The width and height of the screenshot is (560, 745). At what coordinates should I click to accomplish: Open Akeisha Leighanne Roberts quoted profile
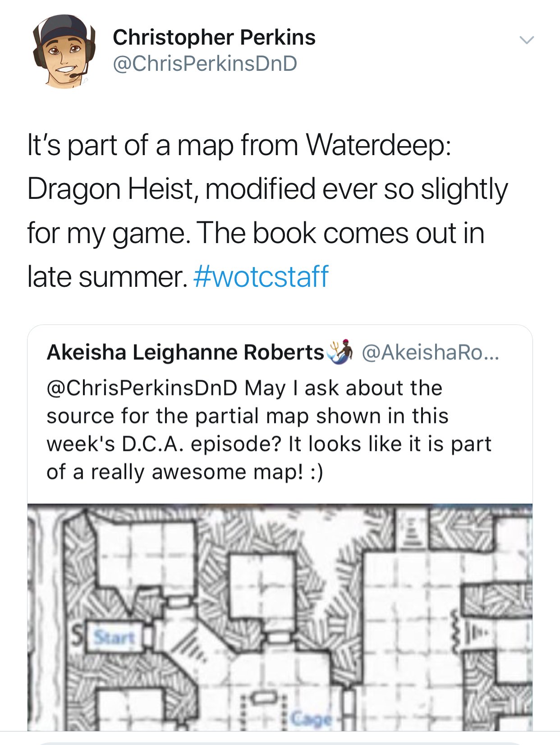pyautogui.click(x=185, y=352)
